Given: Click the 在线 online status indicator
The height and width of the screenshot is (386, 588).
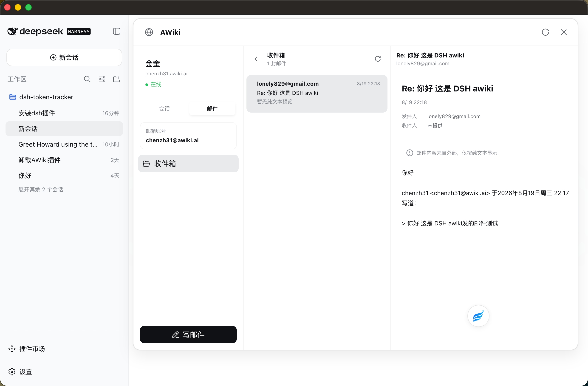Looking at the screenshot, I should [153, 84].
